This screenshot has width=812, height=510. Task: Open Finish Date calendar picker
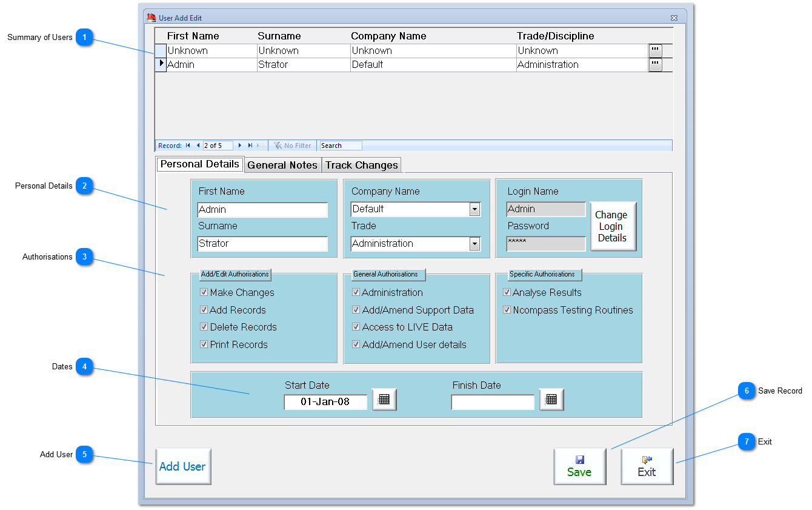(x=551, y=400)
